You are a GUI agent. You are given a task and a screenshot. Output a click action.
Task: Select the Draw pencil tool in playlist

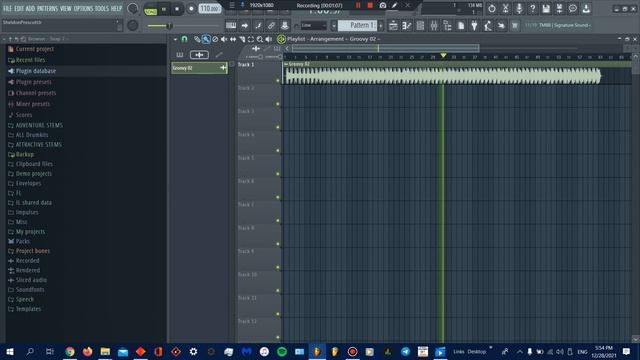pos(197,39)
